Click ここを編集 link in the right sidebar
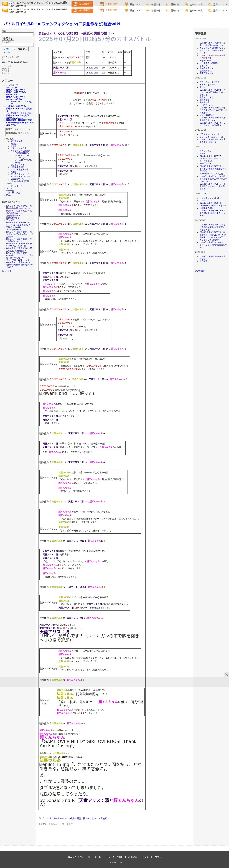229x868 pixels. click(200, 271)
